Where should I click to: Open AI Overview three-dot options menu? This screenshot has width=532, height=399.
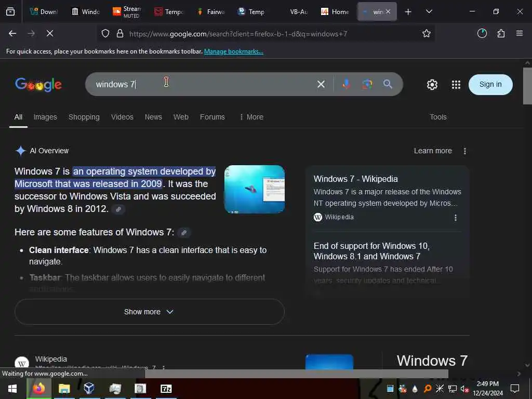[x=465, y=151]
